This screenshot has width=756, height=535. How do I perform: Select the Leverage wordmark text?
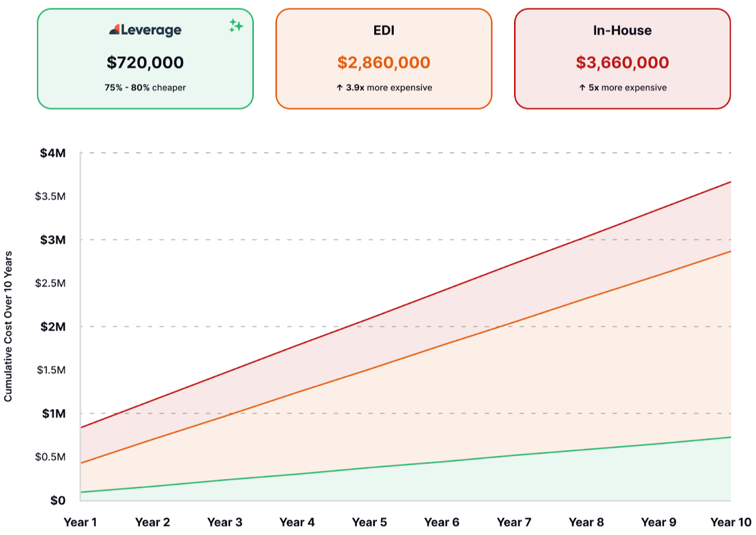151,30
